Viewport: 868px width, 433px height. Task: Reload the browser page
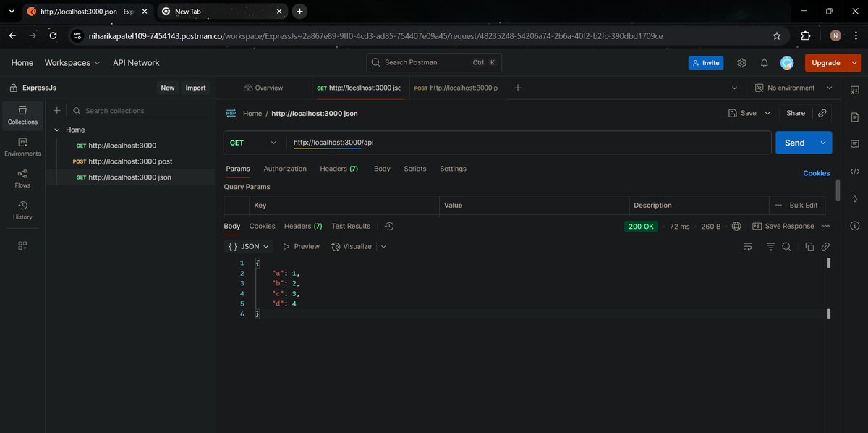(x=53, y=35)
